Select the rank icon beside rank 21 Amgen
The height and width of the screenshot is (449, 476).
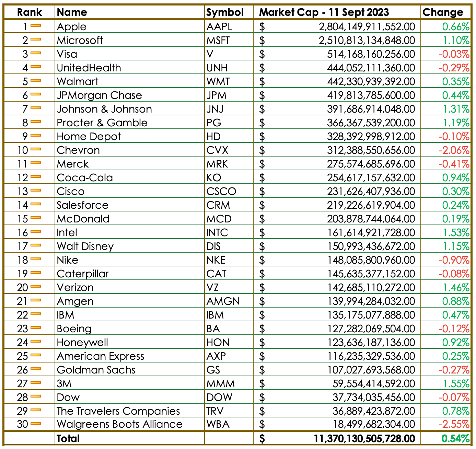point(36,300)
